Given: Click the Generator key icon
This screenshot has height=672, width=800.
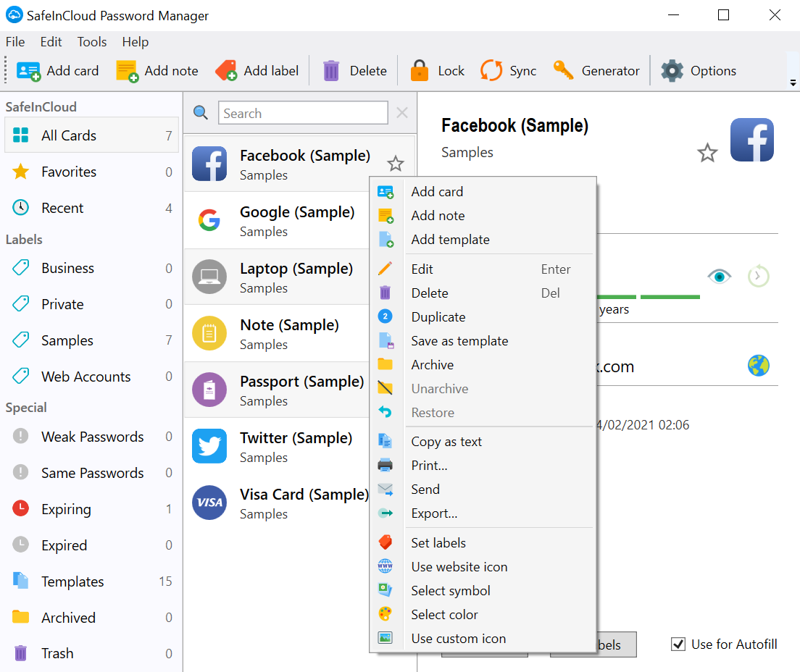Looking at the screenshot, I should click(563, 71).
